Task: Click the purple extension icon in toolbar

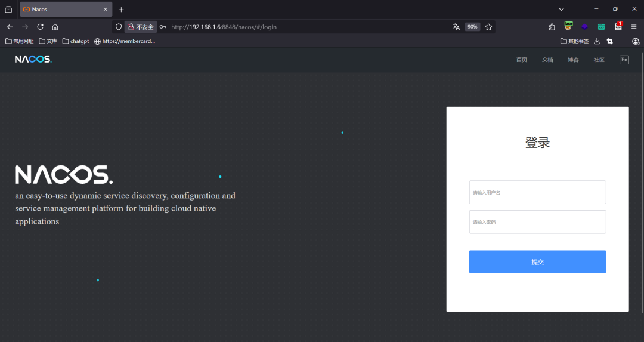Action: point(584,27)
